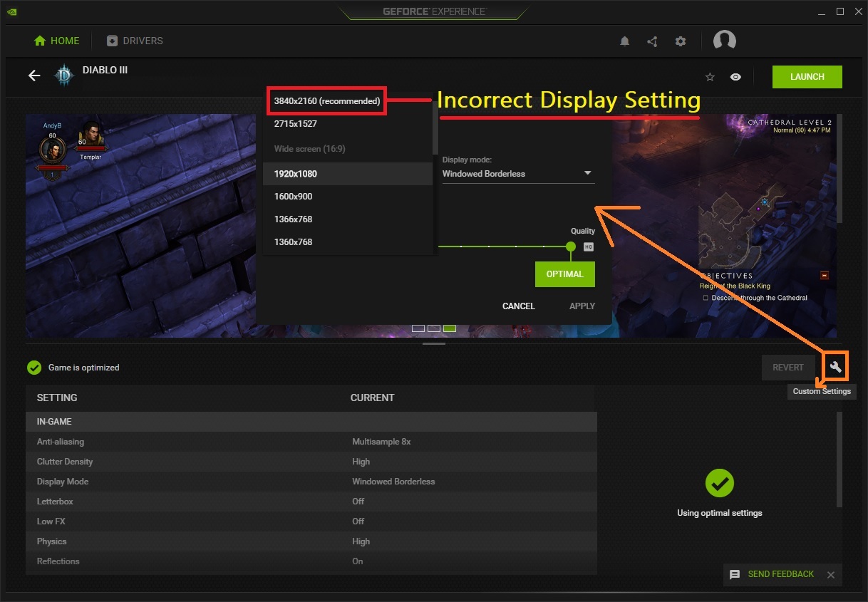Click the HQ quality icon

(x=589, y=247)
